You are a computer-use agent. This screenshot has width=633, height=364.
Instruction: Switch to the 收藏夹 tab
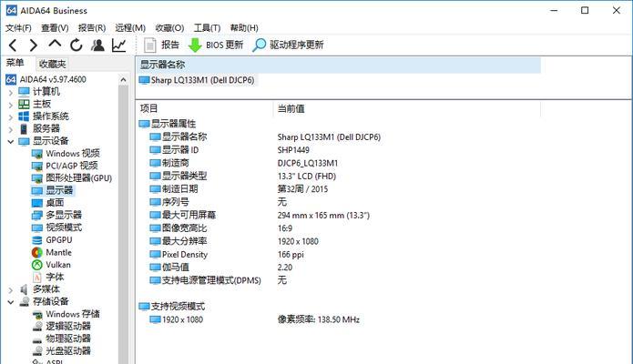pos(52,64)
